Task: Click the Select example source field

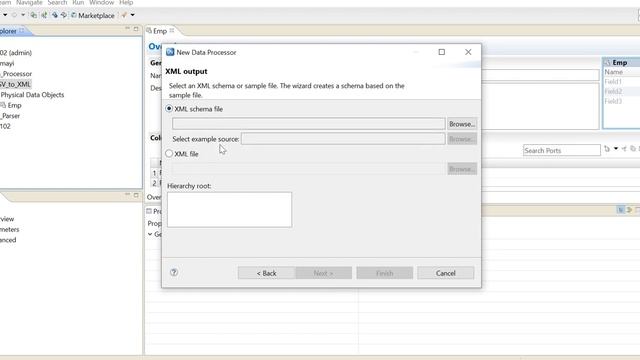Action: point(343,139)
